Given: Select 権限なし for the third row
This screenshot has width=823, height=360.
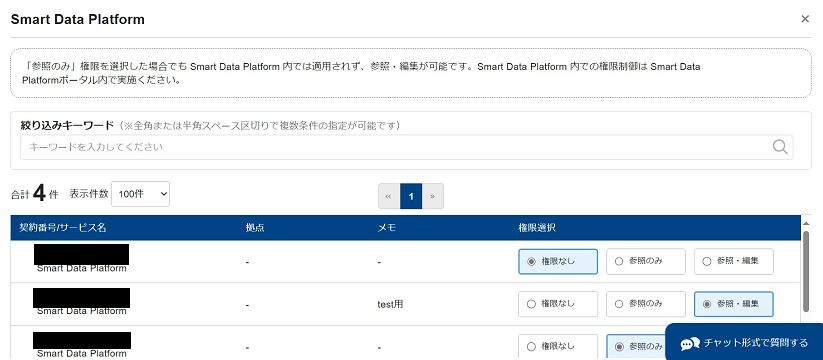Looking at the screenshot, I should pos(558,347).
